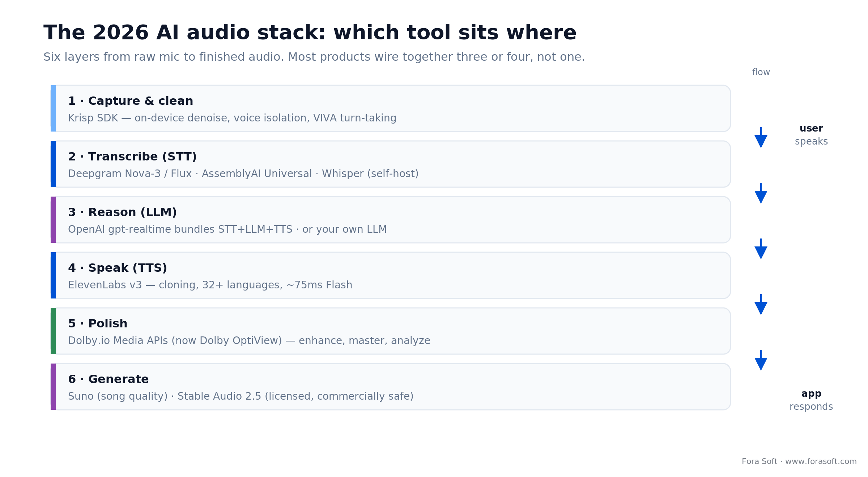Image resolution: width=868 pixels, height=477 pixels.
Task: Click the heading '1 · Capture & clean'
Action: 131,101
